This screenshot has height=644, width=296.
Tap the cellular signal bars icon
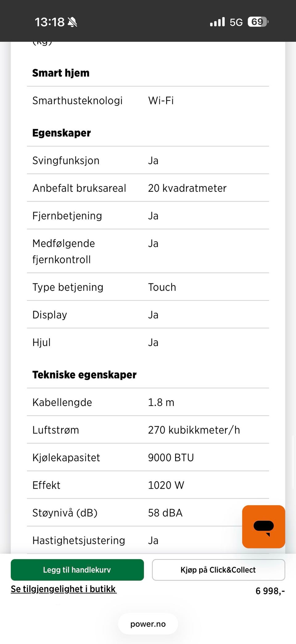(217, 22)
